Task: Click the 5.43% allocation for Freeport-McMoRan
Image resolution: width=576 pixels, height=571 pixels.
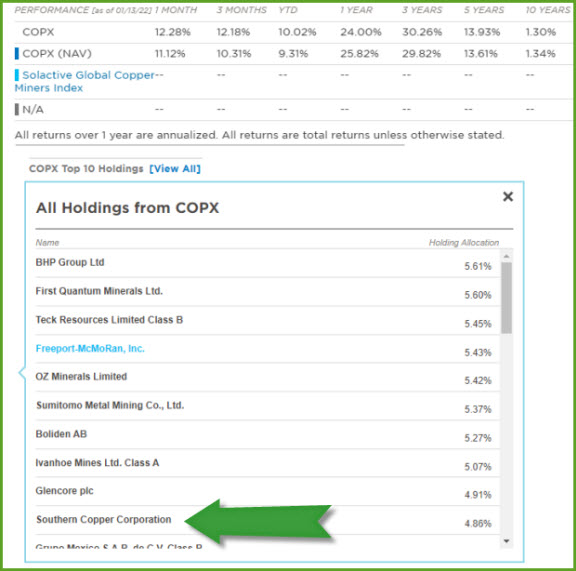Action: [478, 352]
